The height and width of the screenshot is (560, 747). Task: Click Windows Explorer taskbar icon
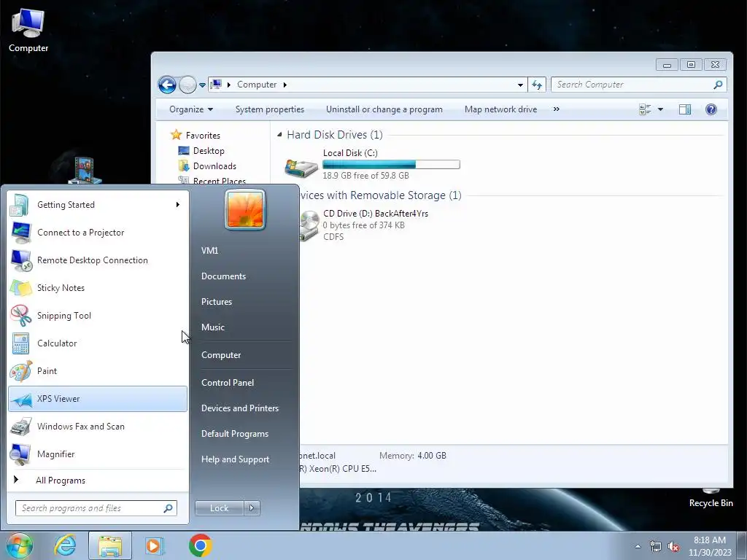(110, 545)
